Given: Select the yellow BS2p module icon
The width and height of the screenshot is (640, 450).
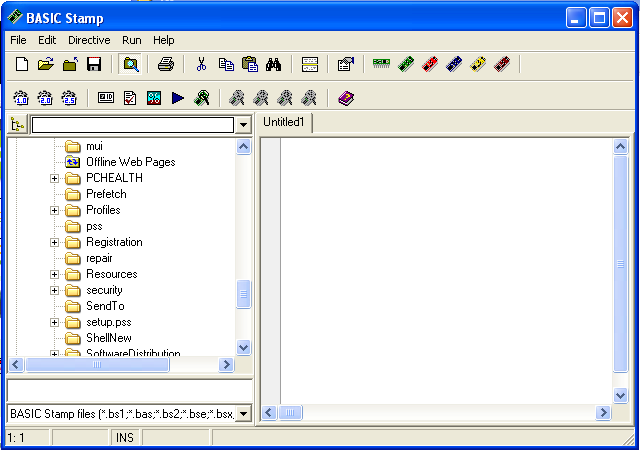Looking at the screenshot, I should [x=478, y=64].
